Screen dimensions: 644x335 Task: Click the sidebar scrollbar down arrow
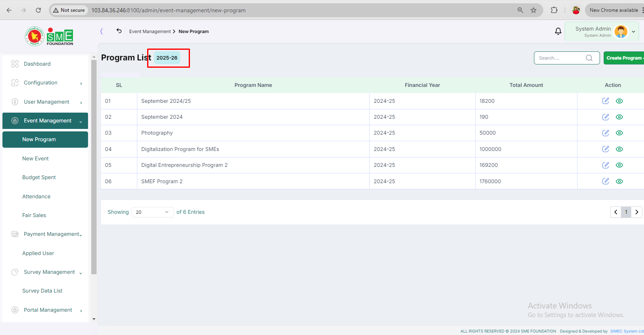pos(94,319)
